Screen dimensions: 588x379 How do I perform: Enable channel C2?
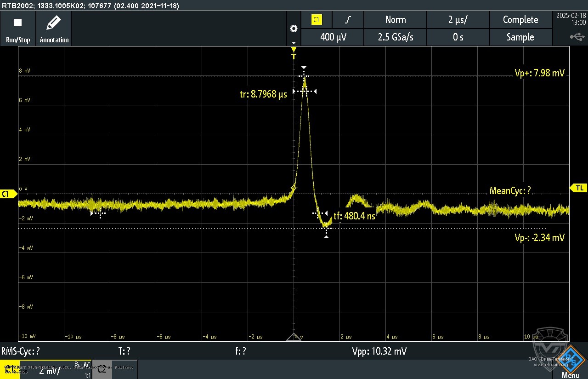coord(102,369)
